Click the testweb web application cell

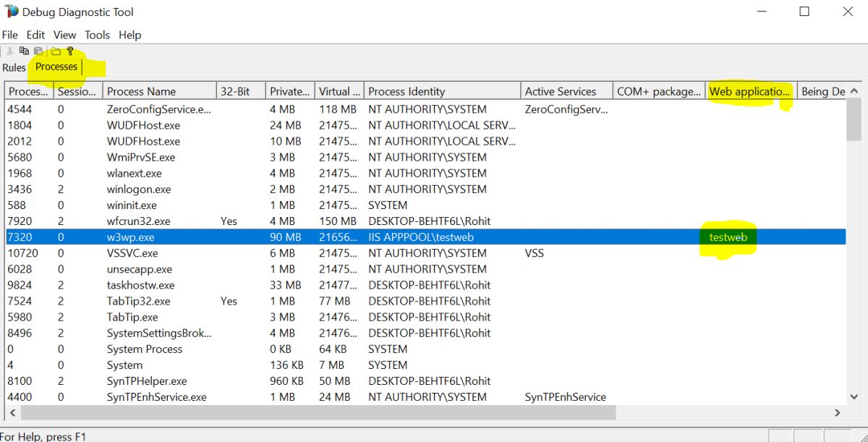pyautogui.click(x=728, y=237)
